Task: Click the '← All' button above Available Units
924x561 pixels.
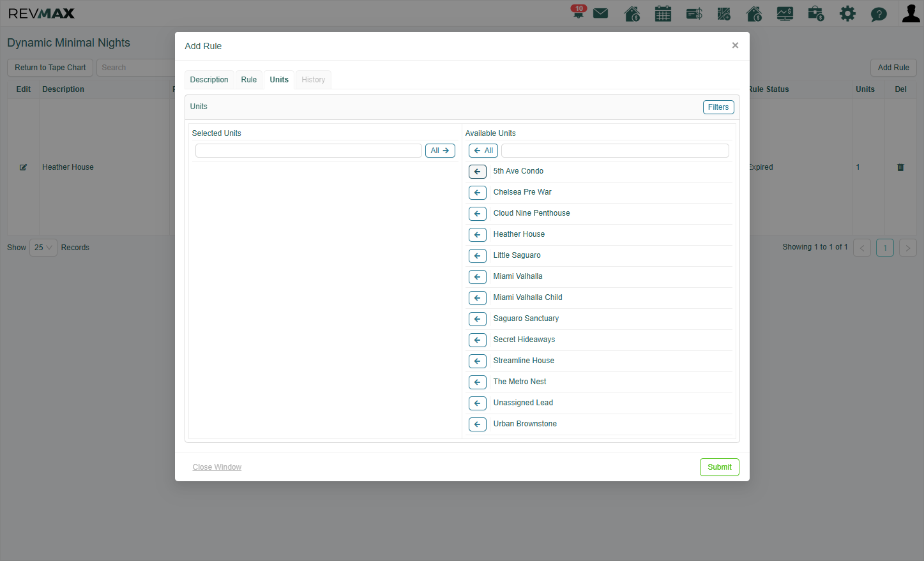Action: 483,151
